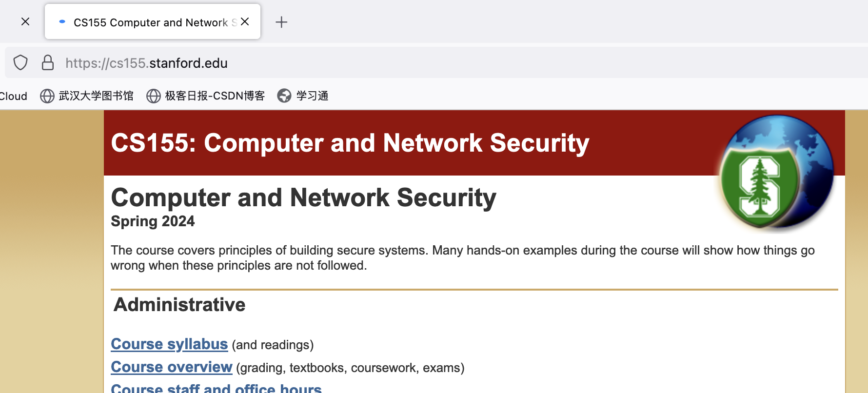Screen dimensions: 868x393
Task: Click the padlock site security icon
Action: coord(48,63)
